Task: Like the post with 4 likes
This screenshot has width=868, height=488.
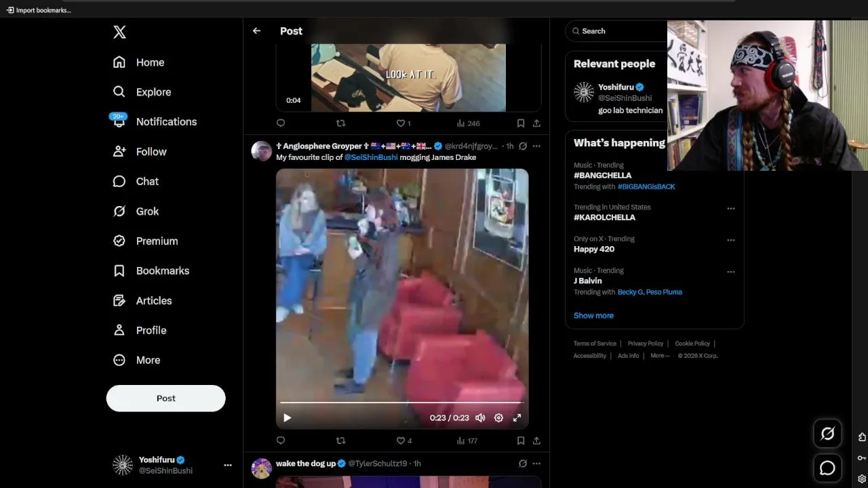Action: pyautogui.click(x=404, y=441)
